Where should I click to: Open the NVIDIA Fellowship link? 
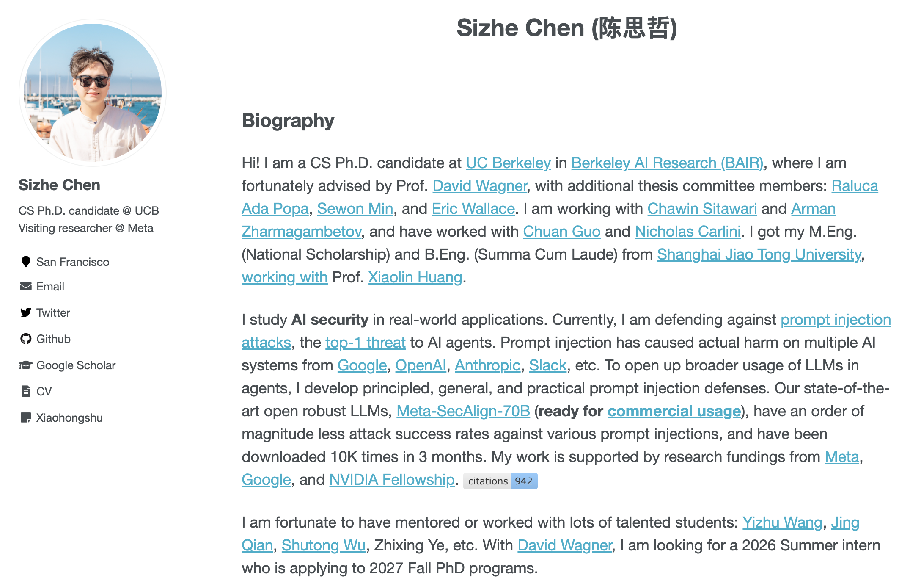tap(392, 480)
